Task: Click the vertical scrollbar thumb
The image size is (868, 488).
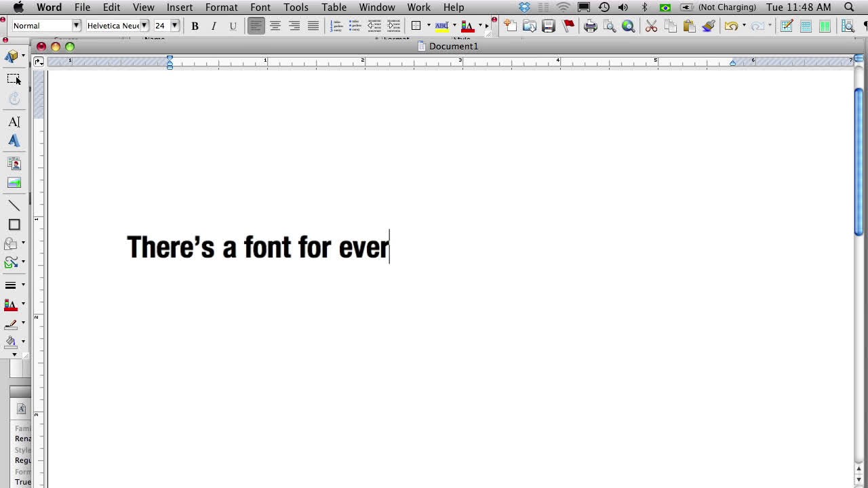Action: click(859, 161)
